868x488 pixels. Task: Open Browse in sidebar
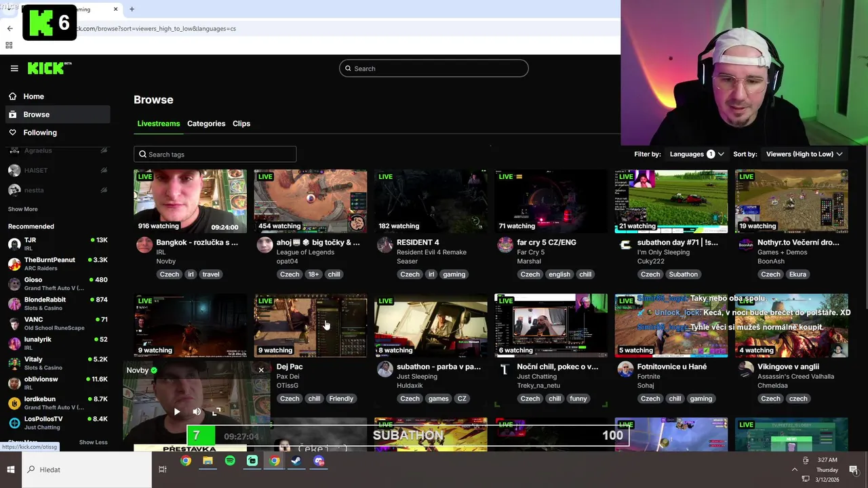pyautogui.click(x=58, y=115)
